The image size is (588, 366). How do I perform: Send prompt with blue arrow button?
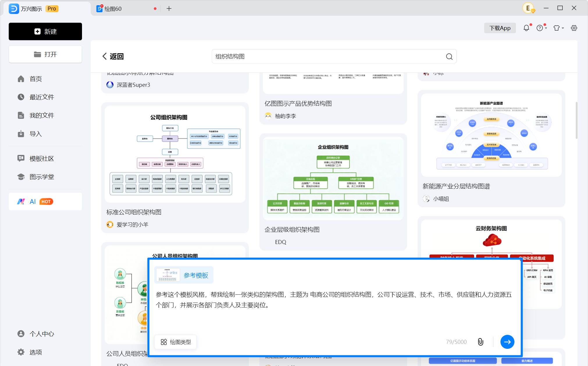click(x=507, y=342)
